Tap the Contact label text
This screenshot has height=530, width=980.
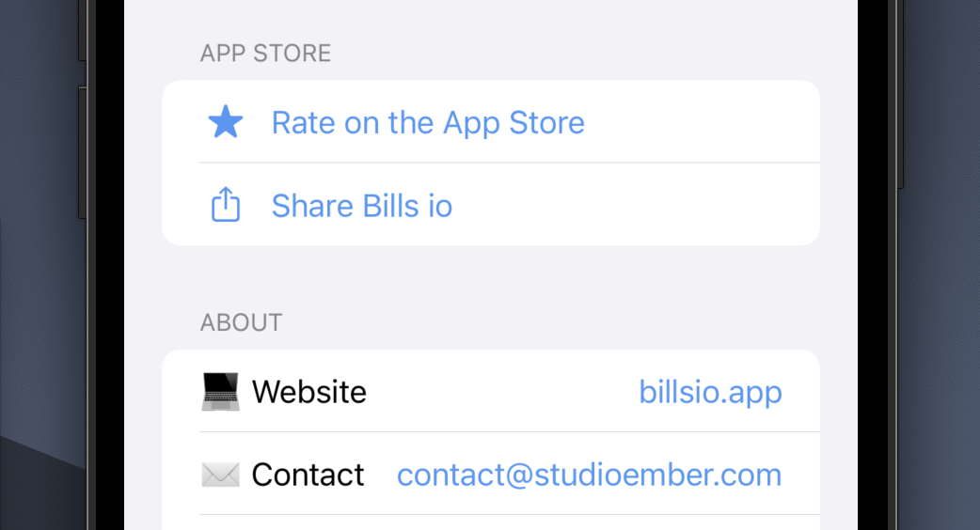point(308,475)
